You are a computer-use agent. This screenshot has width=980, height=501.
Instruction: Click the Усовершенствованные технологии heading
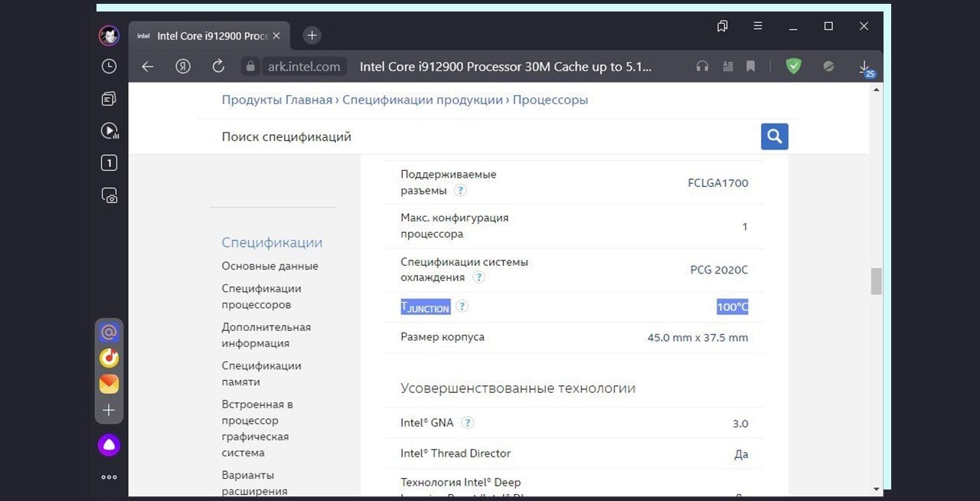point(518,388)
